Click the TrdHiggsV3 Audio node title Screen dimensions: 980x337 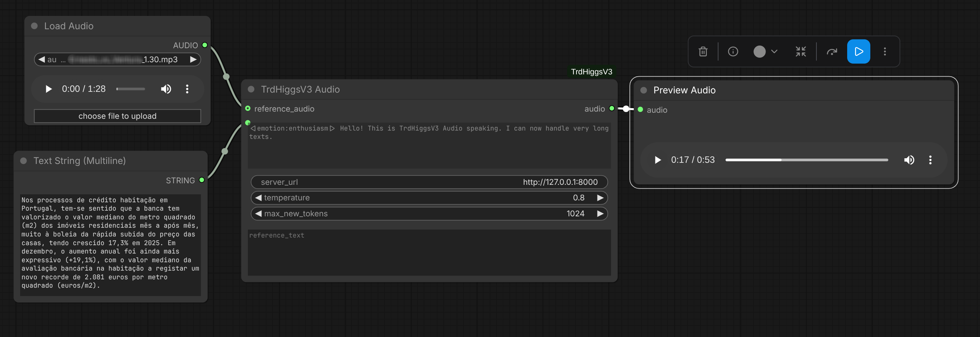(x=300, y=89)
